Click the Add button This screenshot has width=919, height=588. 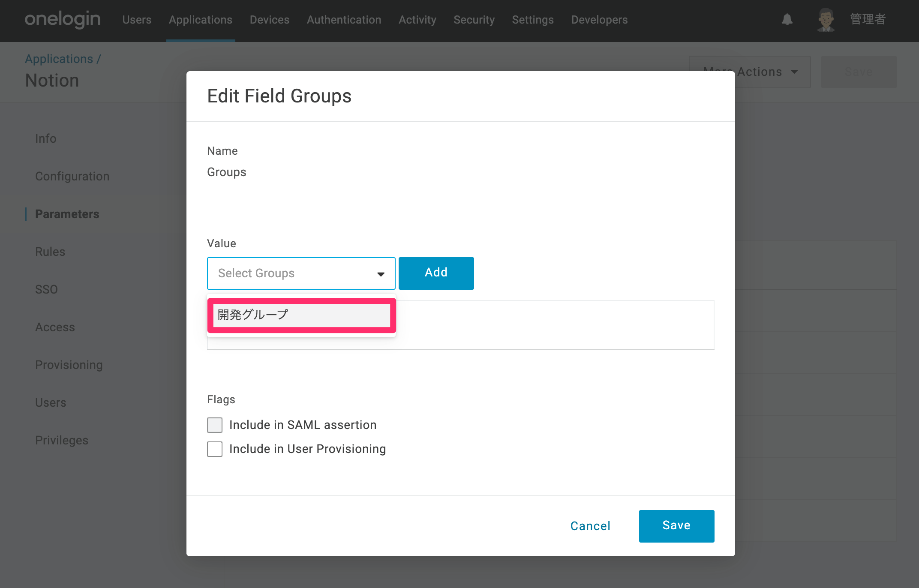[436, 273]
